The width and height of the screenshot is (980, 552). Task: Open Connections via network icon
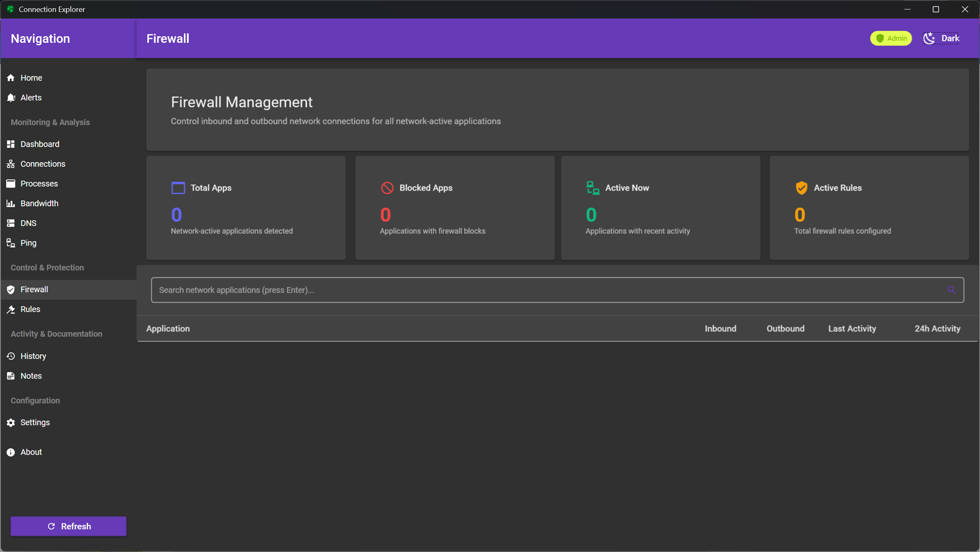pyautogui.click(x=11, y=164)
